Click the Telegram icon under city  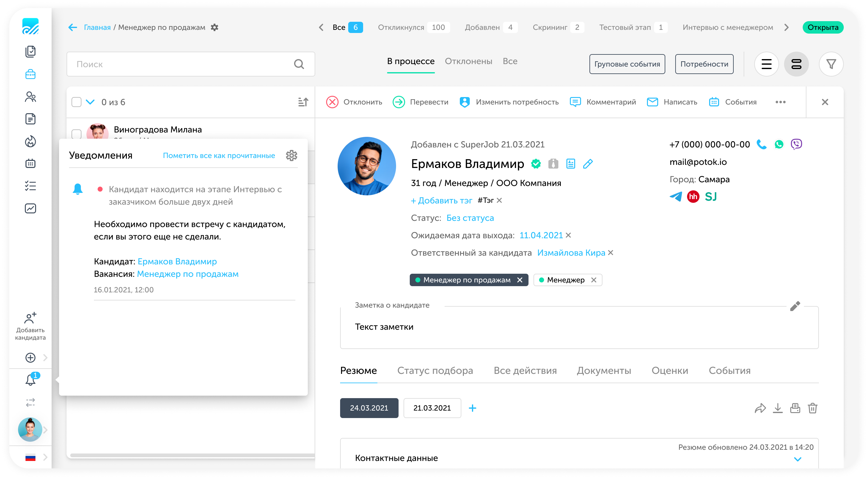point(676,197)
